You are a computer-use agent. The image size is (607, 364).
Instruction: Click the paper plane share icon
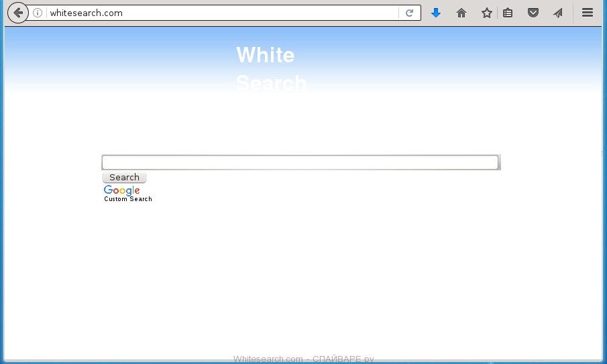pyautogui.click(x=558, y=13)
